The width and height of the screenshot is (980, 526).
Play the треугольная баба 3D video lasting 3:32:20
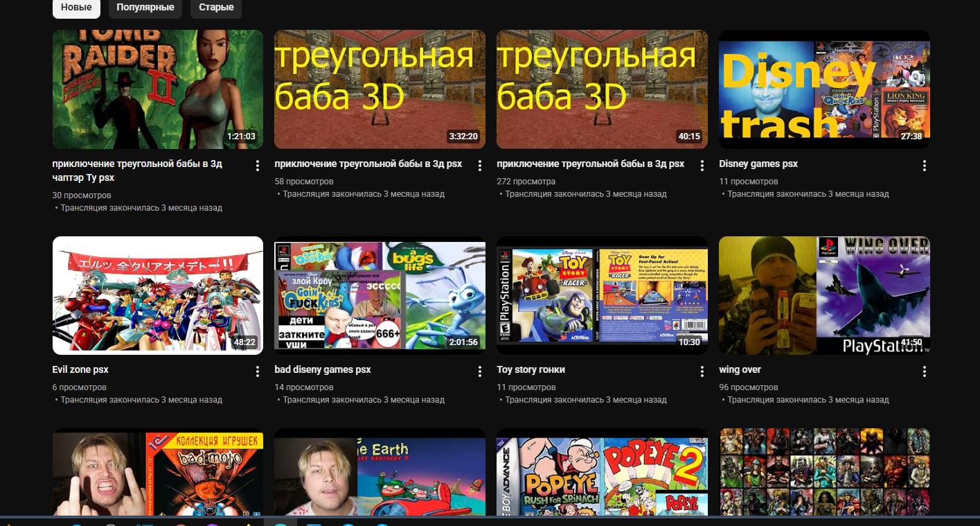click(x=380, y=89)
